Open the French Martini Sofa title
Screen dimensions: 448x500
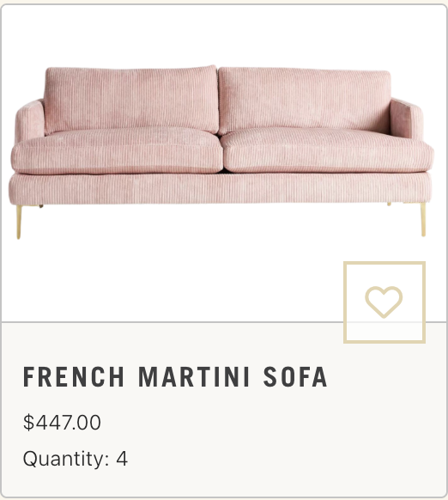[x=175, y=376]
